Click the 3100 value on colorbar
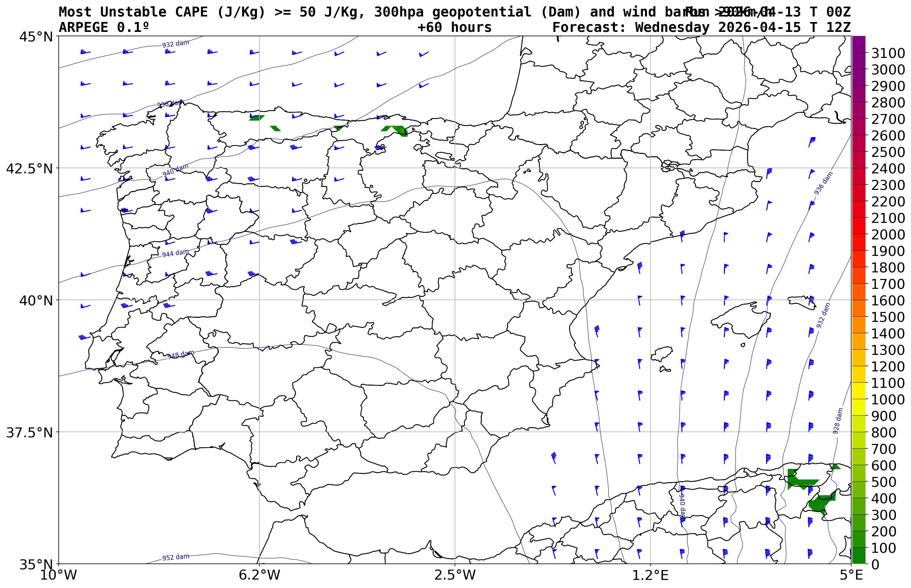The image size is (911, 588). [888, 53]
